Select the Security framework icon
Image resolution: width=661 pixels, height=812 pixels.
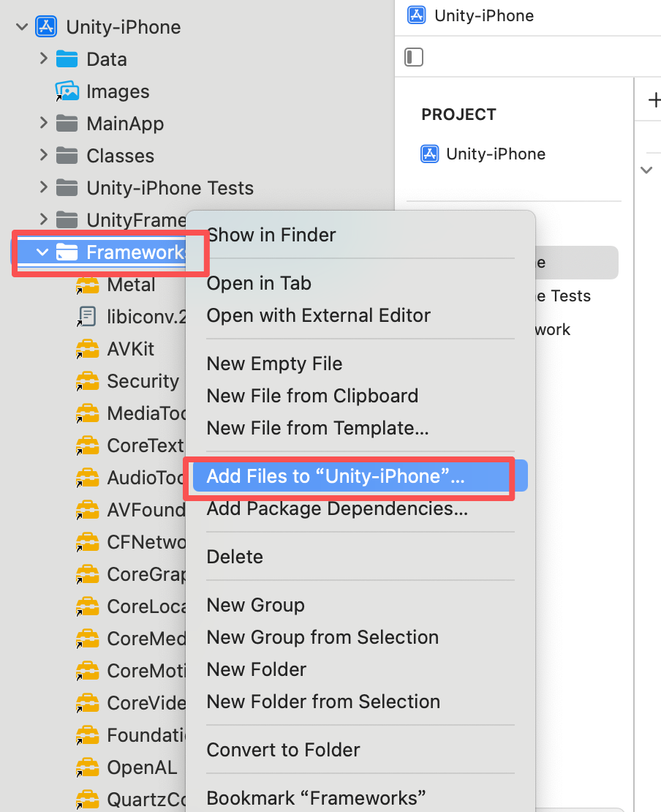(x=87, y=381)
